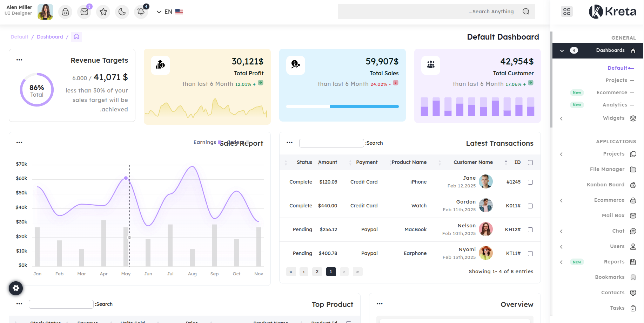Click the Total Sales progress bar
The height and width of the screenshot is (323, 644).
coord(342,106)
